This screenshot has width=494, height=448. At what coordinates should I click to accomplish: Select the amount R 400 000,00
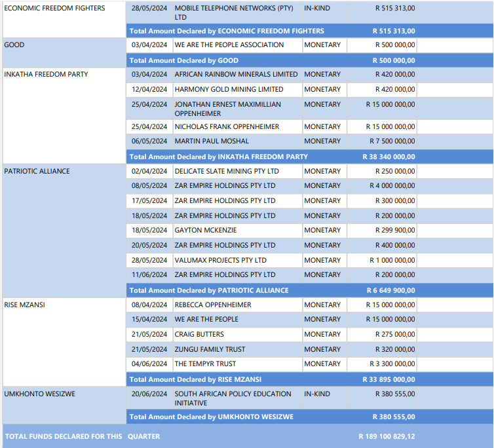(395, 245)
